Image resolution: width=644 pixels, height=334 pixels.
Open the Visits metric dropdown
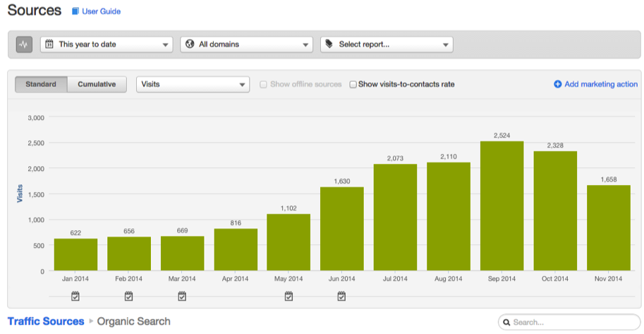click(193, 84)
